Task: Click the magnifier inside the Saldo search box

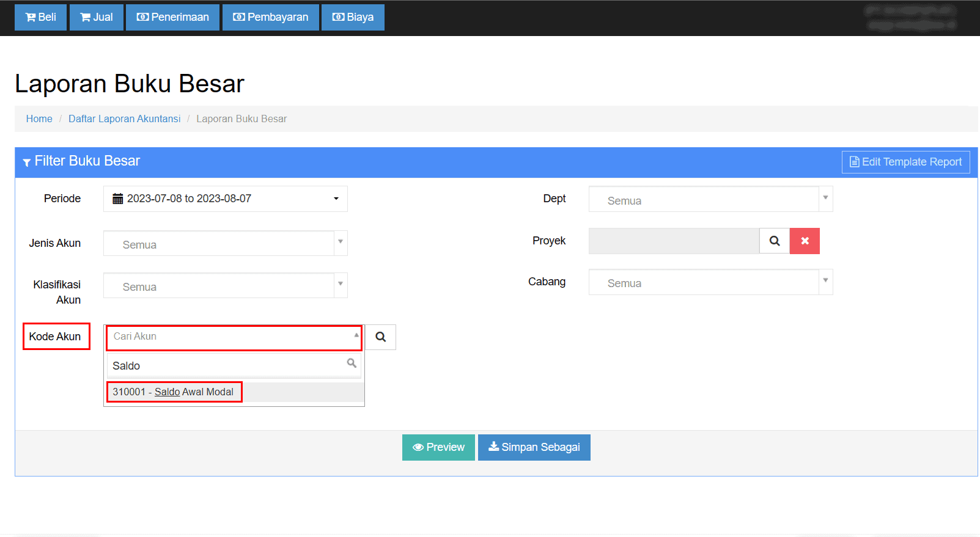Action: (352, 363)
